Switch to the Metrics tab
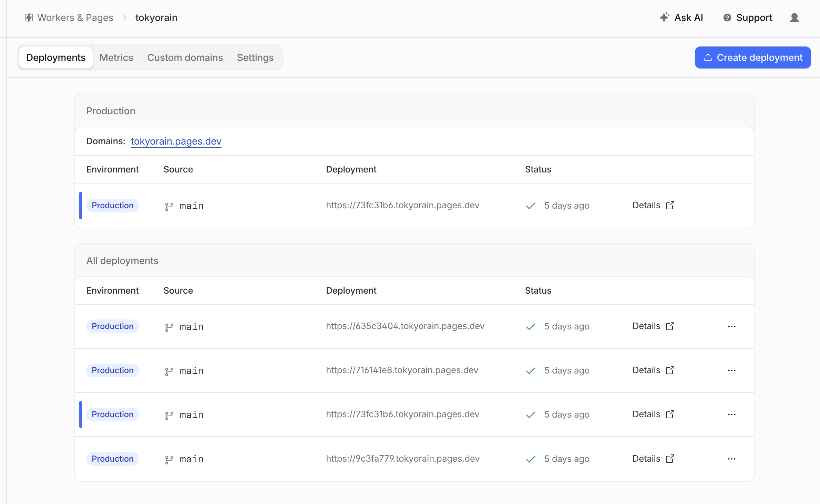The height and width of the screenshot is (504, 820). pyautogui.click(x=116, y=57)
